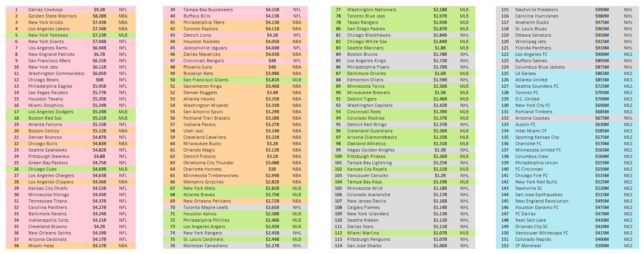The height and width of the screenshot is (254, 644).
Task: Select the Utah Jazz team name
Action: click(x=193, y=131)
